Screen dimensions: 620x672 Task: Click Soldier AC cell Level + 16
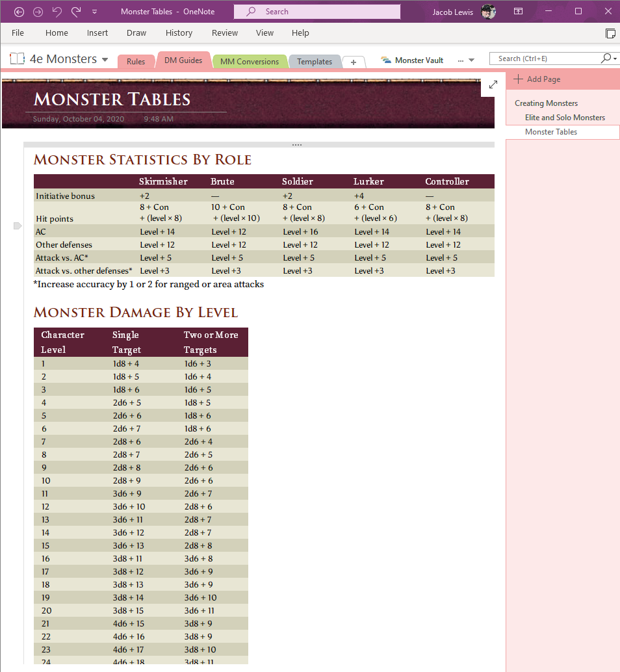pos(300,232)
